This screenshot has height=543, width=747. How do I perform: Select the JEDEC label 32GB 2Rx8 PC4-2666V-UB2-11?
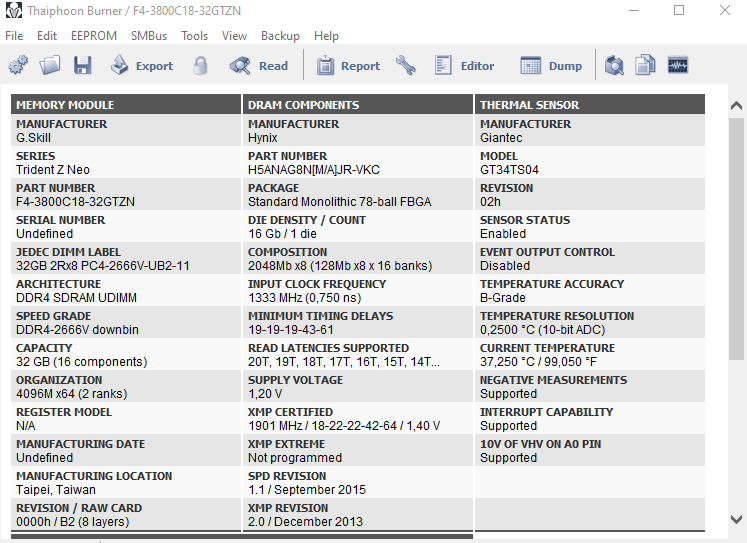pyautogui.click(x=103, y=266)
